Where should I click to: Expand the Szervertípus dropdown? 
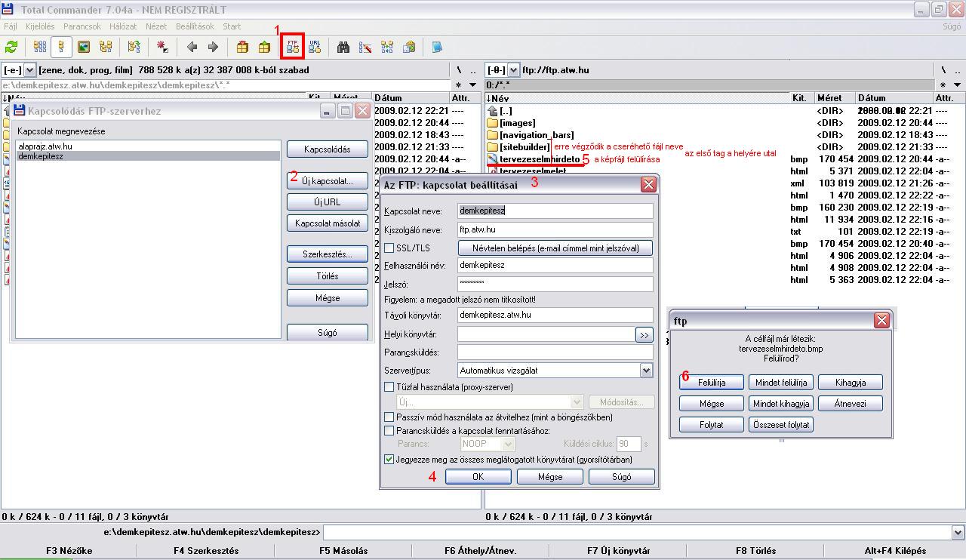point(646,371)
